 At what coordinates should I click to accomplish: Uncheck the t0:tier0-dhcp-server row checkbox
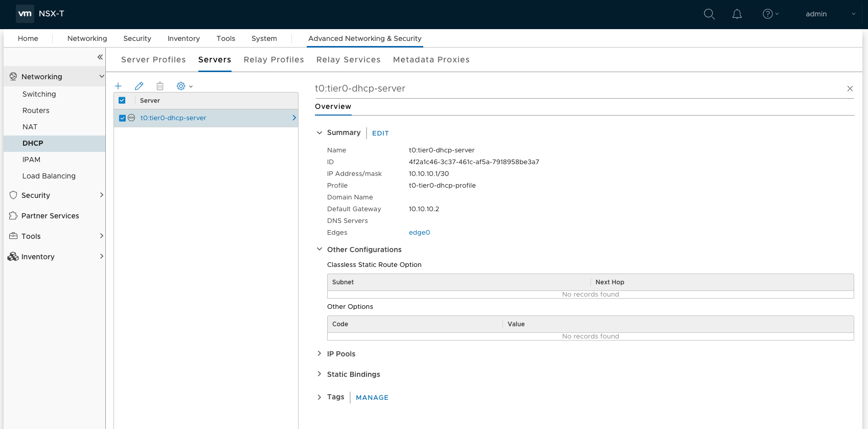[122, 118]
